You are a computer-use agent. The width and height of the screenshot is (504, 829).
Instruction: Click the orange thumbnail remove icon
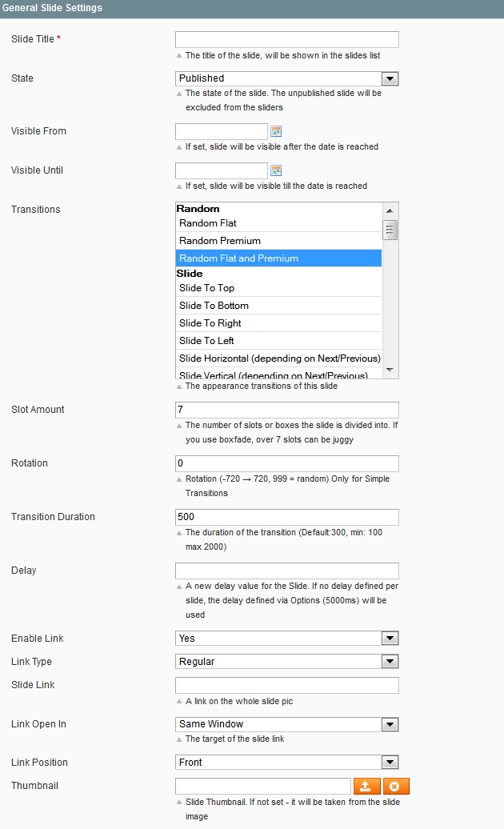point(396,786)
